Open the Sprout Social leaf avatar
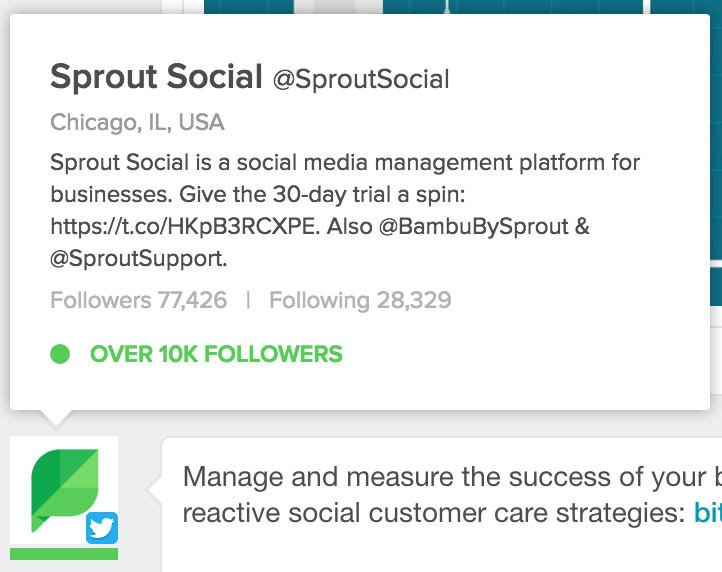Screen dimensions: 722x572 pyautogui.click(x=64, y=490)
